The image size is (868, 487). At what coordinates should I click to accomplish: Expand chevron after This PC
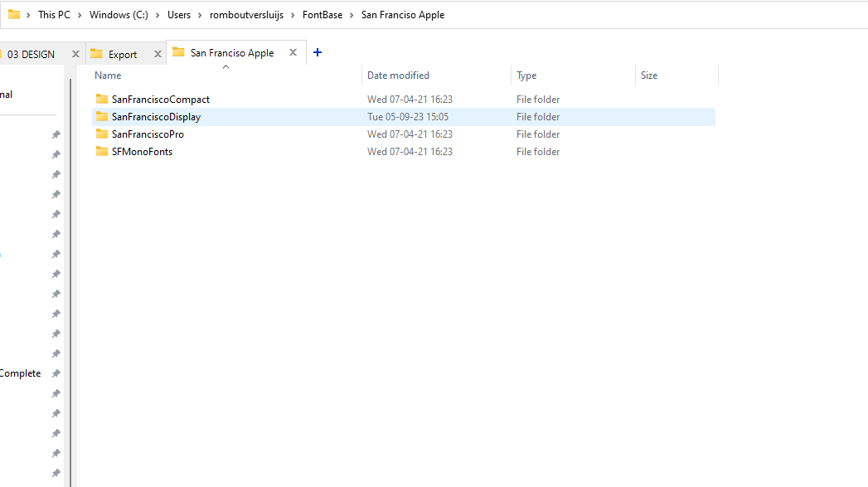80,15
